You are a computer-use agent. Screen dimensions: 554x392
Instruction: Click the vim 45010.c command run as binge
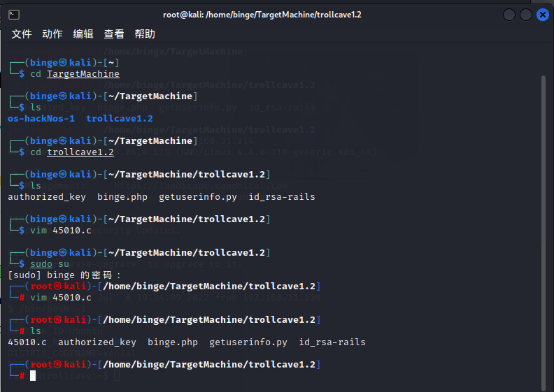(60, 231)
